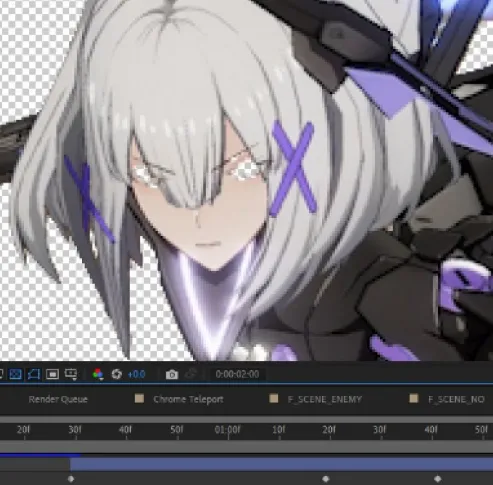Click the Reset Exposure aperture icon
The image size is (493, 485).
point(117,374)
